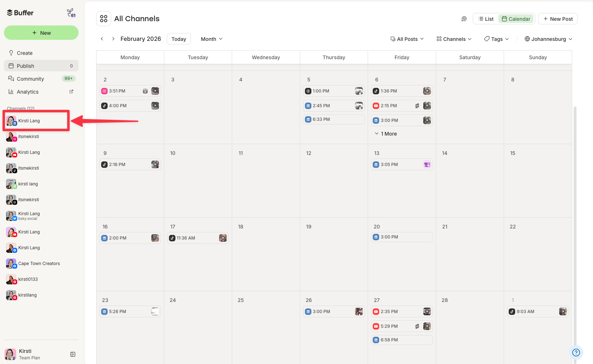Click the Buffer logo icon
This screenshot has height=364, width=593.
[x=9, y=12]
